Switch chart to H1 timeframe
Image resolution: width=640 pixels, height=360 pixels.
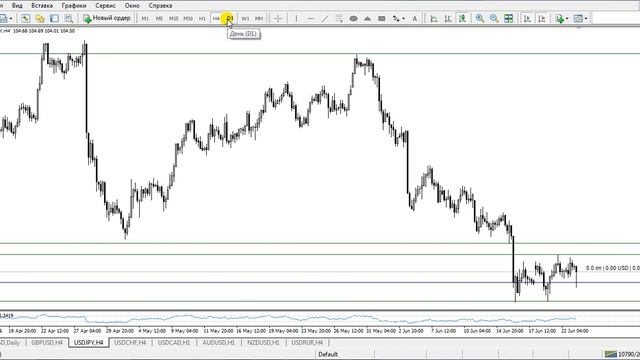(x=202, y=18)
